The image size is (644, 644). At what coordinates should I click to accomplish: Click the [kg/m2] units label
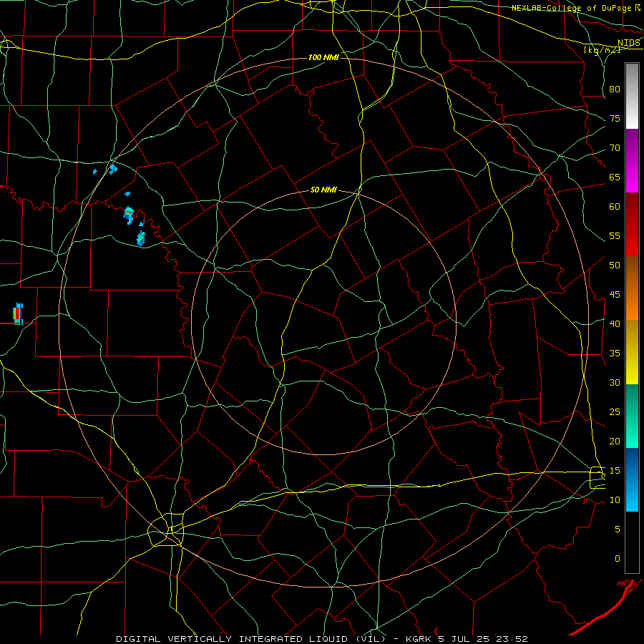pyautogui.click(x=601, y=50)
